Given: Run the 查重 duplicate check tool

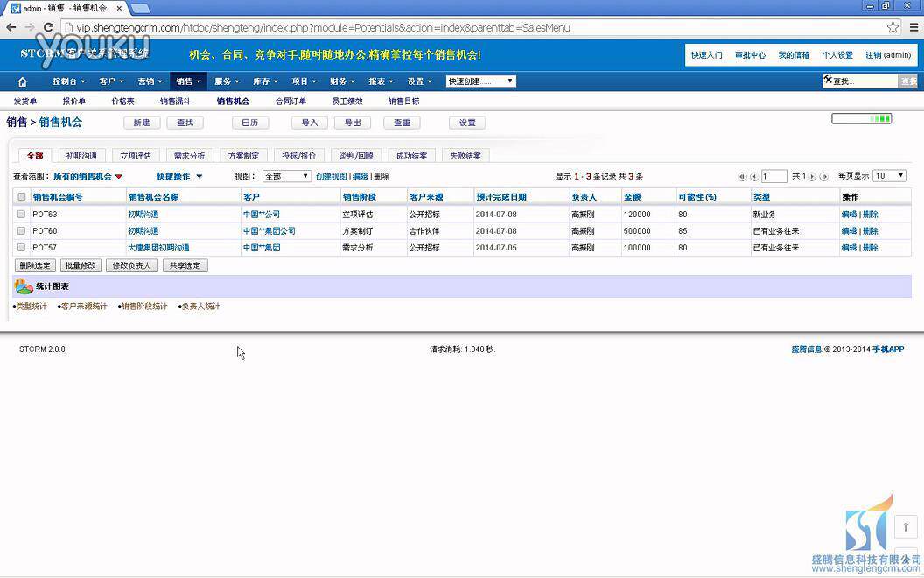Looking at the screenshot, I should (402, 123).
